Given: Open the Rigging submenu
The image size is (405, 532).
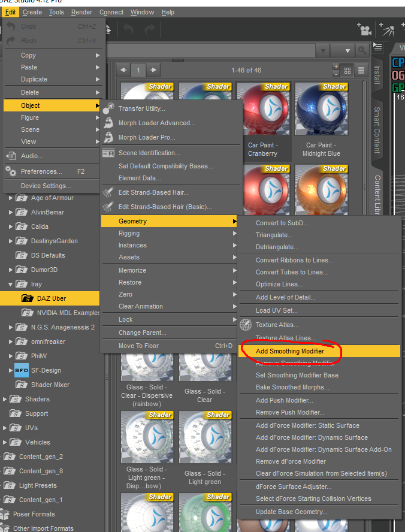Looking at the screenshot, I should (x=170, y=233).
